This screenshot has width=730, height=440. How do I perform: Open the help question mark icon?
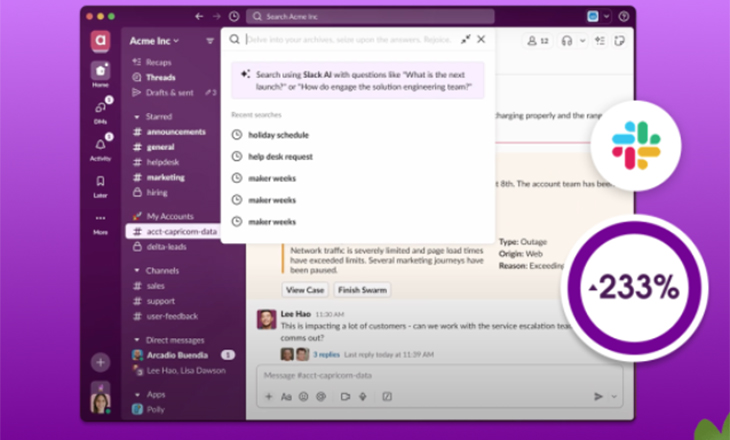624,16
